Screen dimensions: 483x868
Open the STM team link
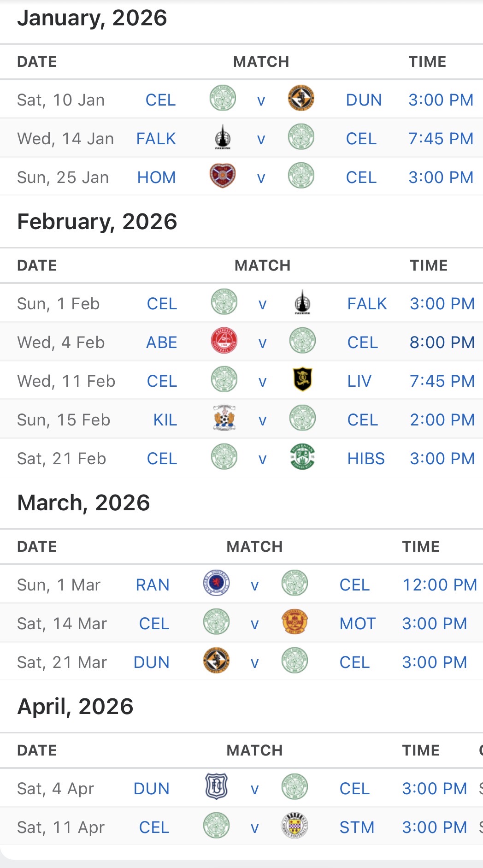coord(357,827)
